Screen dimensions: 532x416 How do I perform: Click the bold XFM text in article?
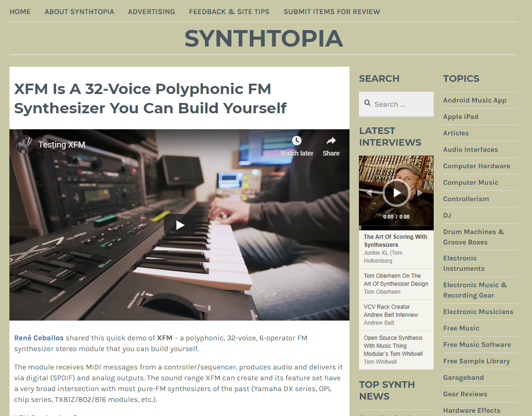coord(165,338)
